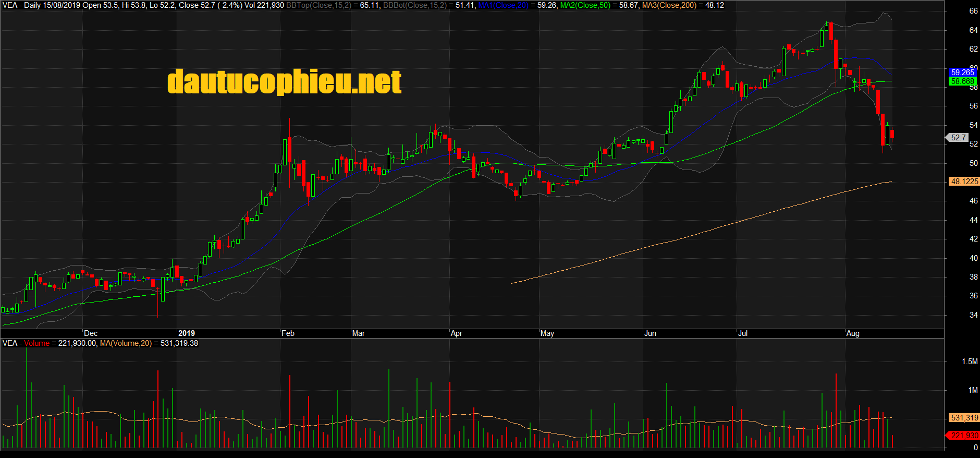Select the BBTop(Close,15,2) indicator label

pyautogui.click(x=318, y=5)
